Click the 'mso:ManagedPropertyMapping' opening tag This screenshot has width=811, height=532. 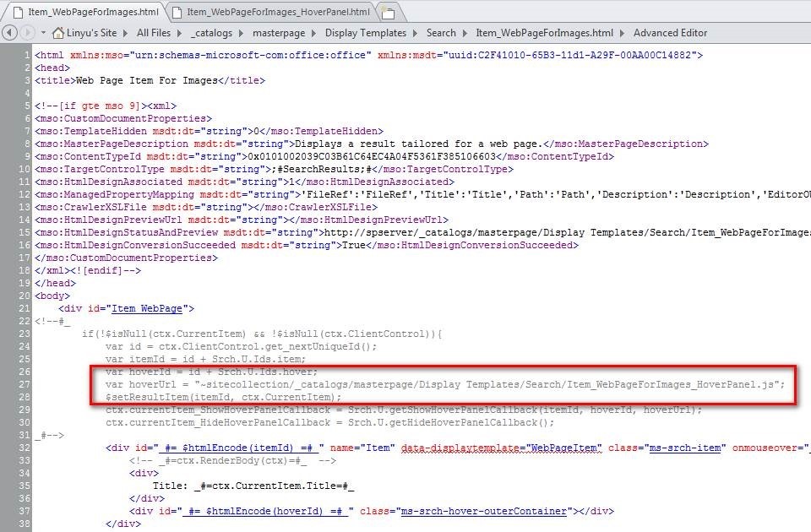[167, 194]
